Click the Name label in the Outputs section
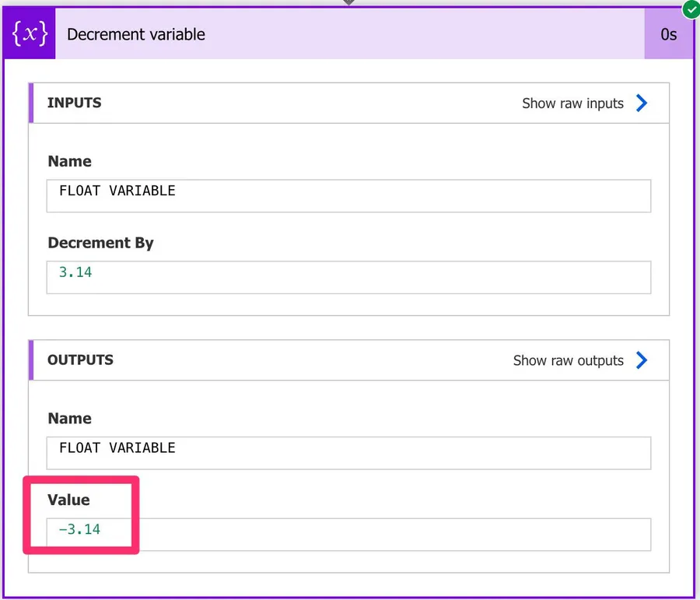This screenshot has width=700, height=600. pos(69,418)
